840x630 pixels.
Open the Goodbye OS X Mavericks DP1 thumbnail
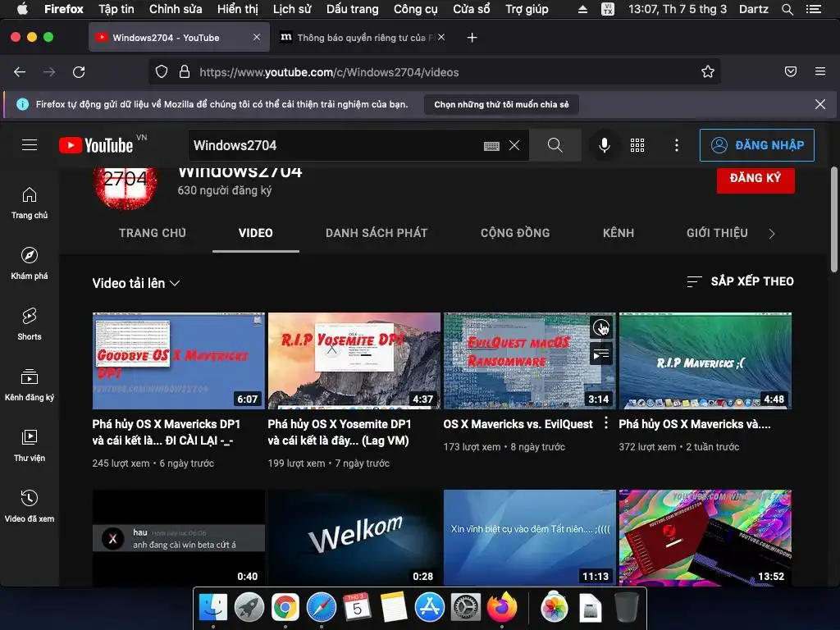tap(178, 361)
